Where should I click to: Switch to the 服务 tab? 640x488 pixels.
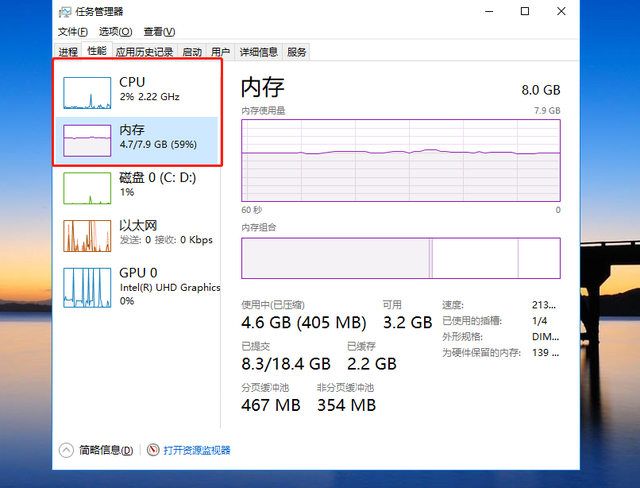point(297,52)
